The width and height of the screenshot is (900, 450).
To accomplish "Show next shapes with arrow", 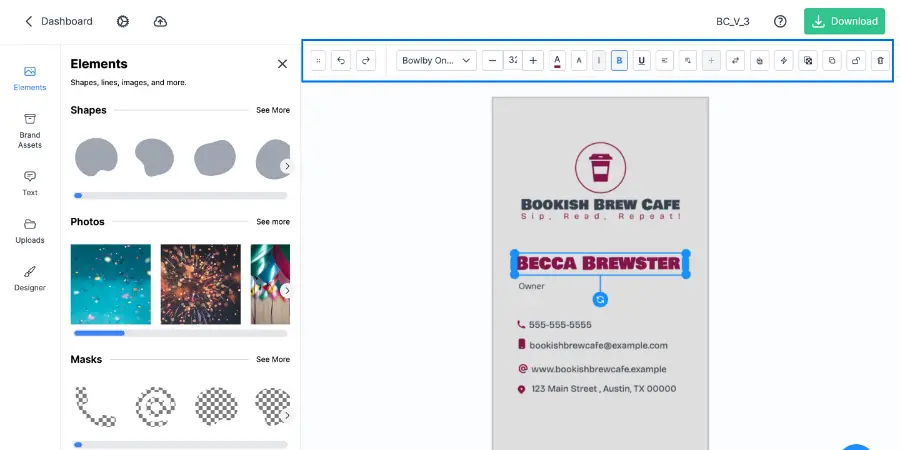I will click(287, 166).
